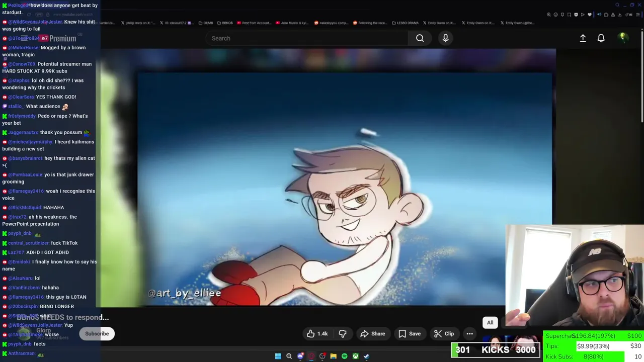Open the DUMB bookmarks folder
Screen dimensions: 644x362
[x=206, y=23]
